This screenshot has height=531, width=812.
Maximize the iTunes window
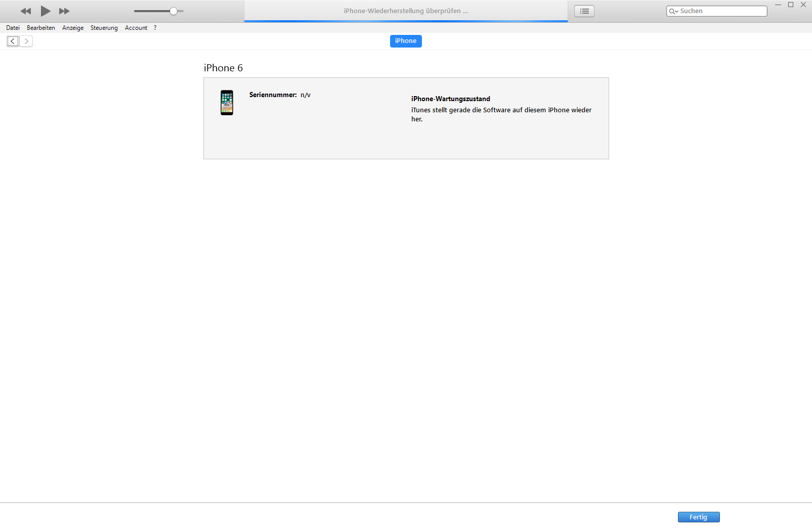pyautogui.click(x=791, y=5)
